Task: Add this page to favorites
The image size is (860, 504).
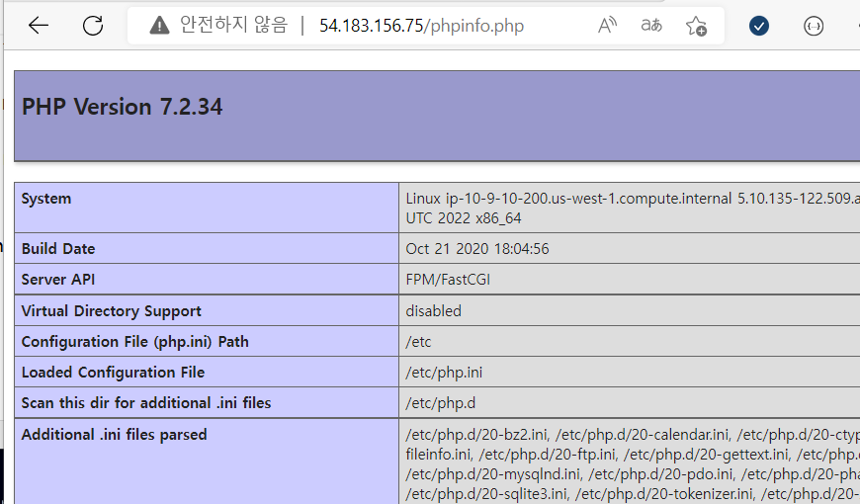Action: coord(696,26)
